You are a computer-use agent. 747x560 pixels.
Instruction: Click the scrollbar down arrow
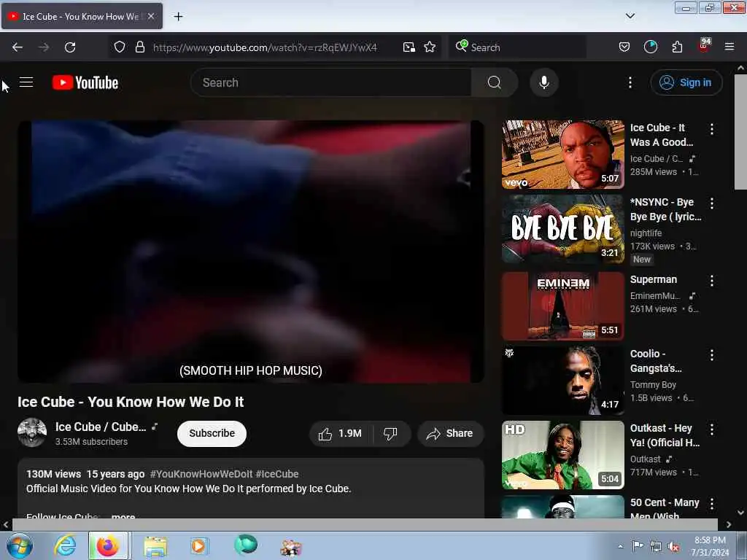pos(740,513)
